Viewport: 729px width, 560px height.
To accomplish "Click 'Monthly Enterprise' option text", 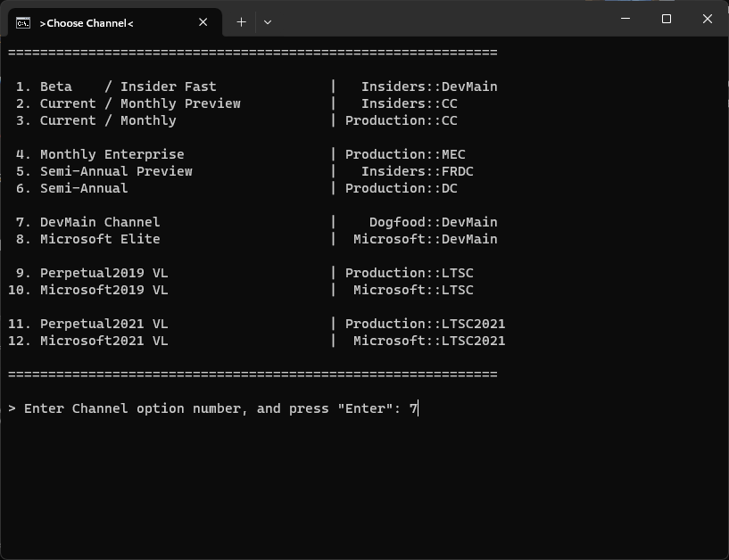I will [x=112, y=154].
